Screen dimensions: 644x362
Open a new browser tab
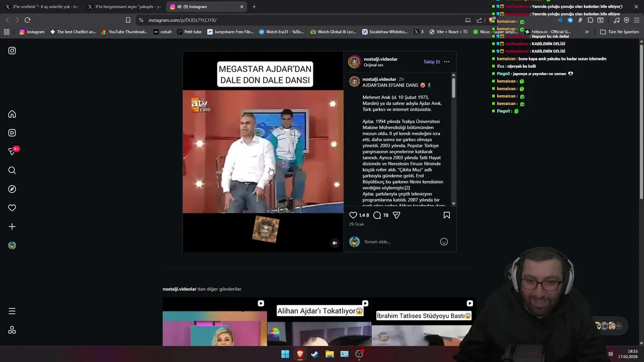click(x=254, y=7)
